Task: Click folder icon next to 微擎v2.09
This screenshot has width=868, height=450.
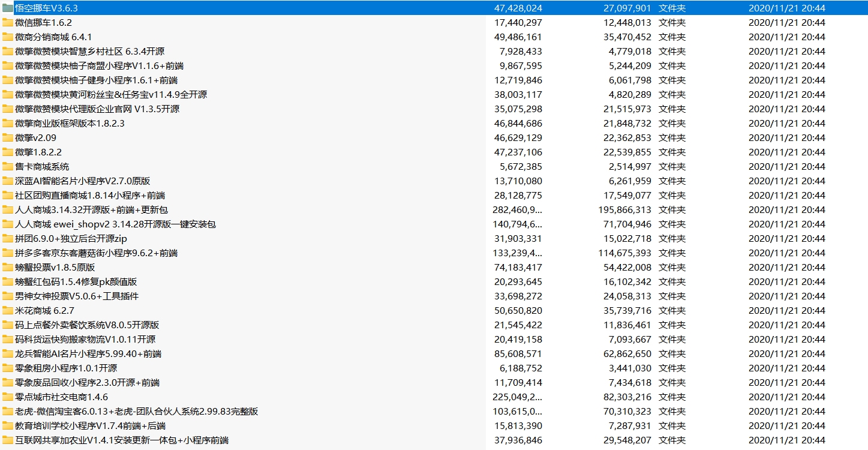Action: pyautogui.click(x=7, y=138)
